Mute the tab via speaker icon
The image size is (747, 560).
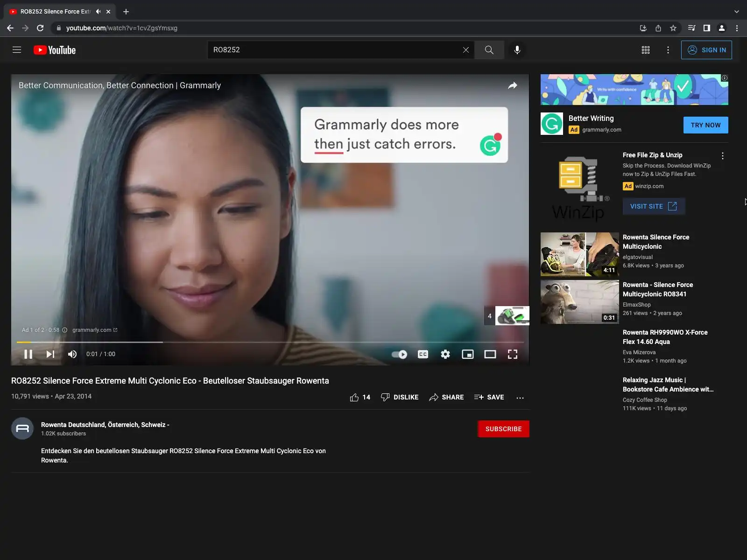(x=98, y=12)
